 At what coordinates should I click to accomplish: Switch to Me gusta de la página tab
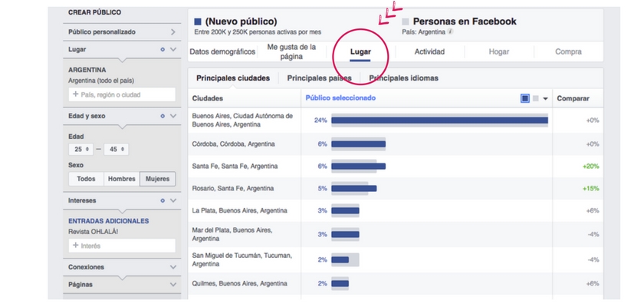(291, 52)
